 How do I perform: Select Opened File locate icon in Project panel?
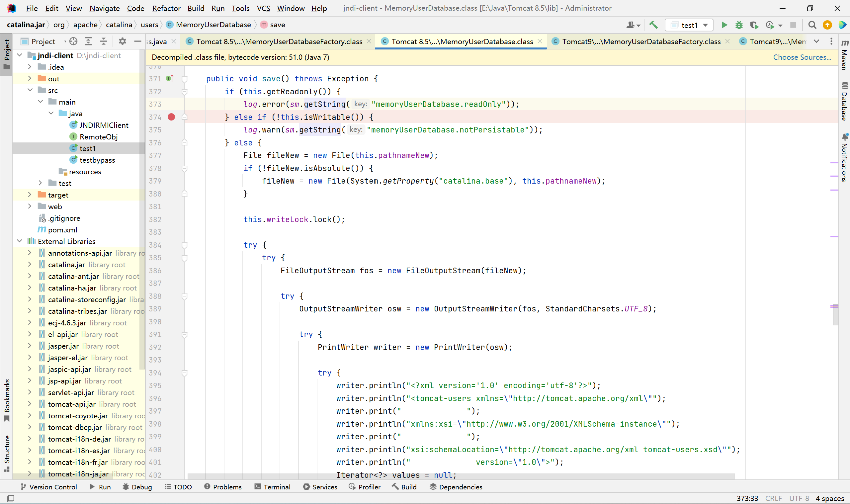(73, 42)
